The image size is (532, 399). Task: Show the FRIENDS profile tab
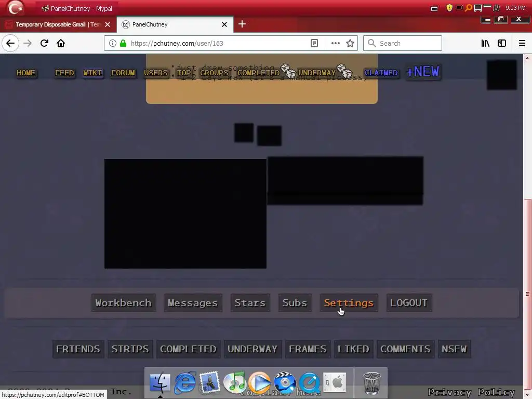pyautogui.click(x=78, y=349)
